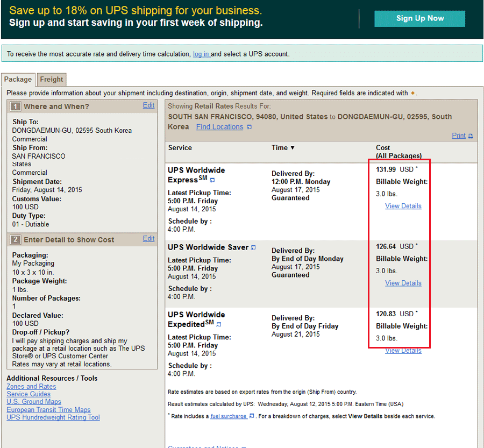Open the fuel surcharge link
This screenshot has width=484, height=448.
coord(229,416)
